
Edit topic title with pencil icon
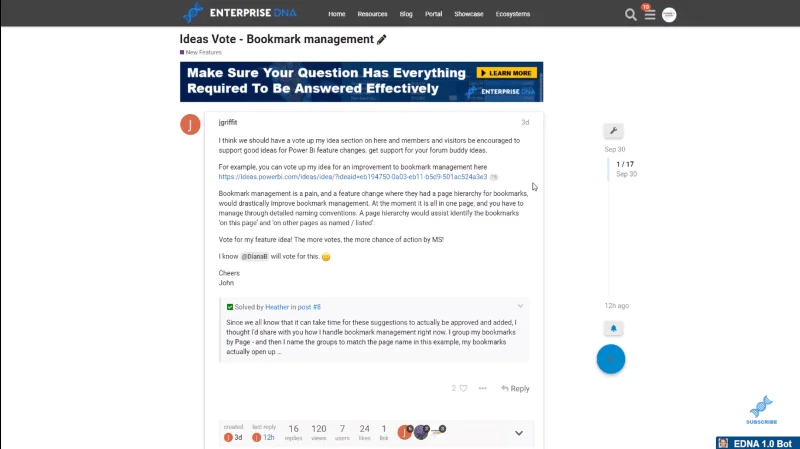382,39
